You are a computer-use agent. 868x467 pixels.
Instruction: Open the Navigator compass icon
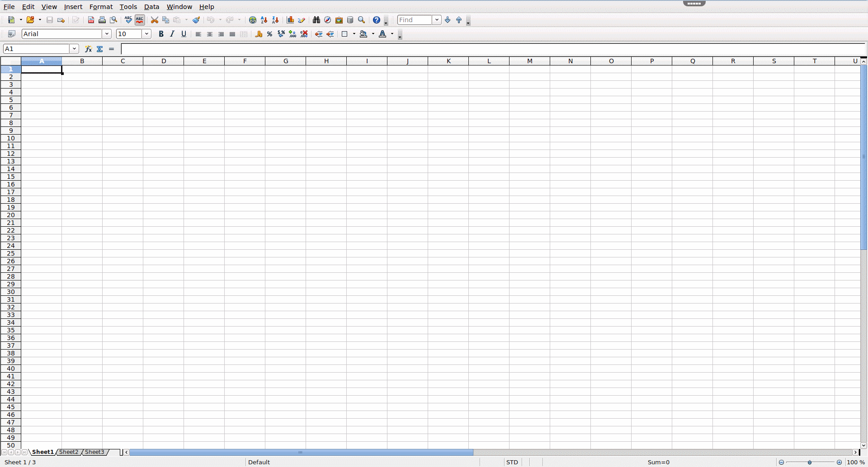point(327,20)
